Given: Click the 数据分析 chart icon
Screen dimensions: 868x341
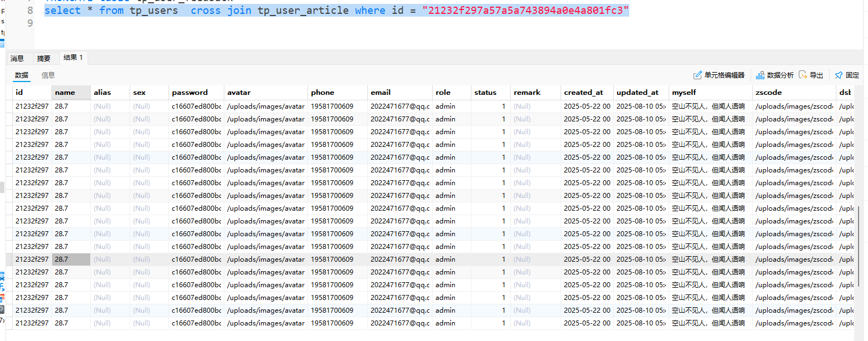Looking at the screenshot, I should click(x=760, y=75).
